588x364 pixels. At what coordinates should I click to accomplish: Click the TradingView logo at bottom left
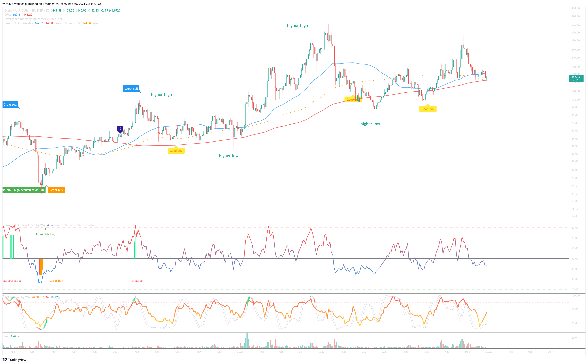pyautogui.click(x=14, y=360)
